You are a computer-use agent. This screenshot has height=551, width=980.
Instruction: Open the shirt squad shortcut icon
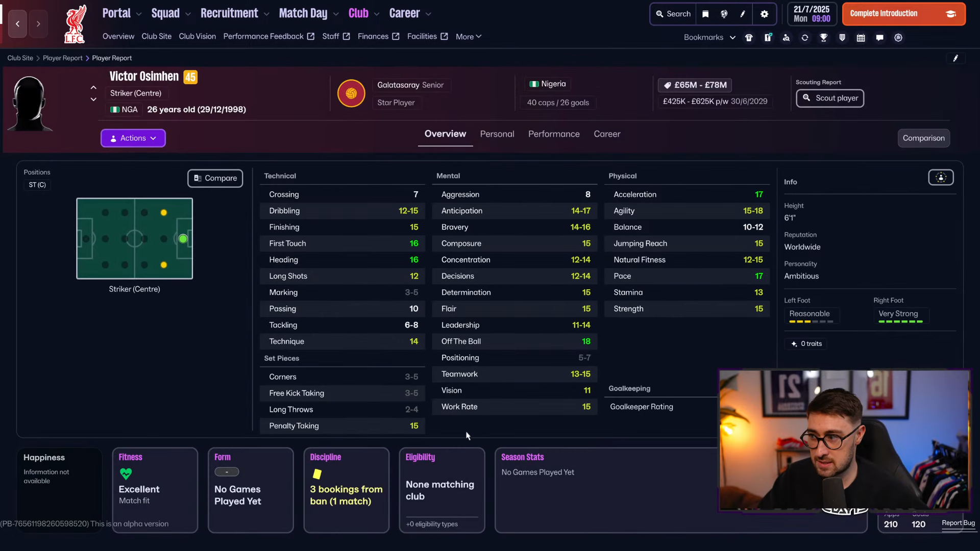pos(749,38)
